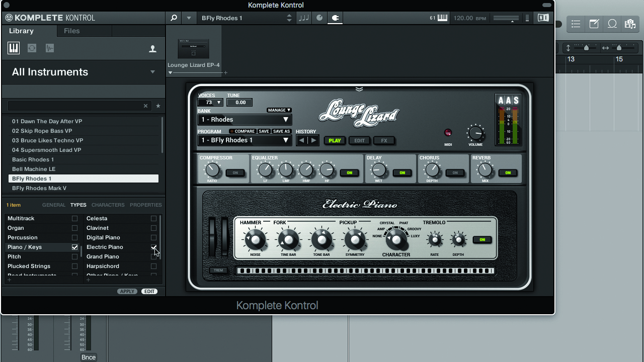
Task: Check the Organ type checkbox
Action: point(74,228)
